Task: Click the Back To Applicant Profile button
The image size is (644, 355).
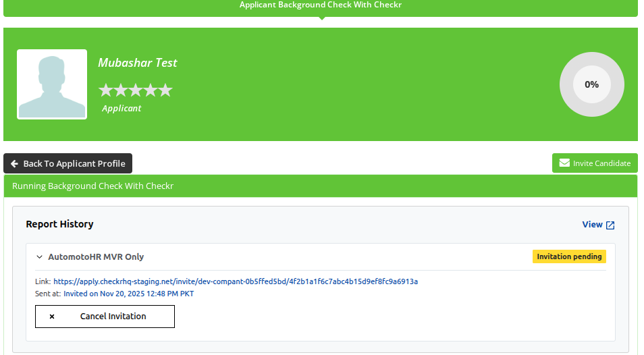Action: pyautogui.click(x=68, y=163)
